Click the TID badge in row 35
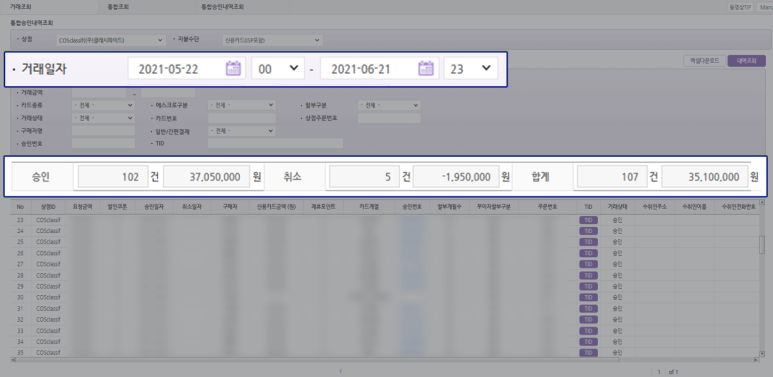The image size is (773, 377). [x=588, y=353]
